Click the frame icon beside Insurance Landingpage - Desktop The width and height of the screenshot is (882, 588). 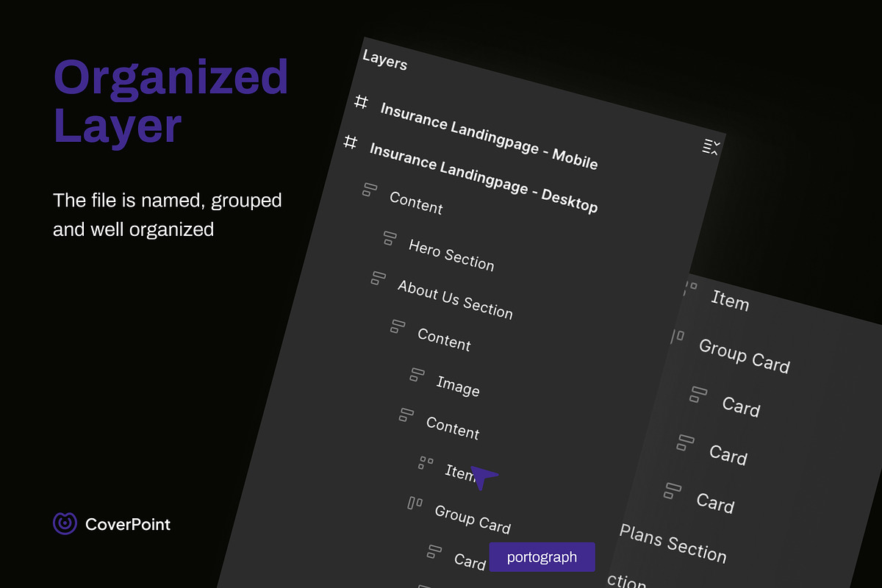click(x=351, y=141)
